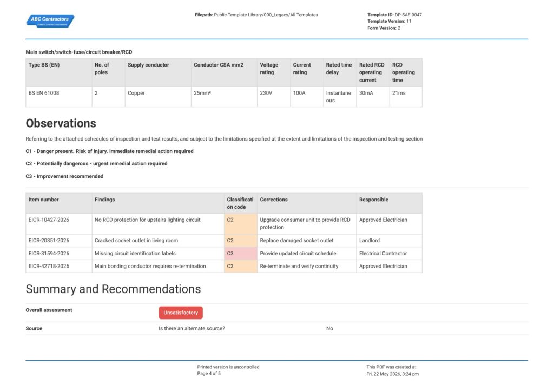Screen dimensions: 554x392
Task: Click 'Printed version is uncontrolled' footer note
Action: (228, 367)
